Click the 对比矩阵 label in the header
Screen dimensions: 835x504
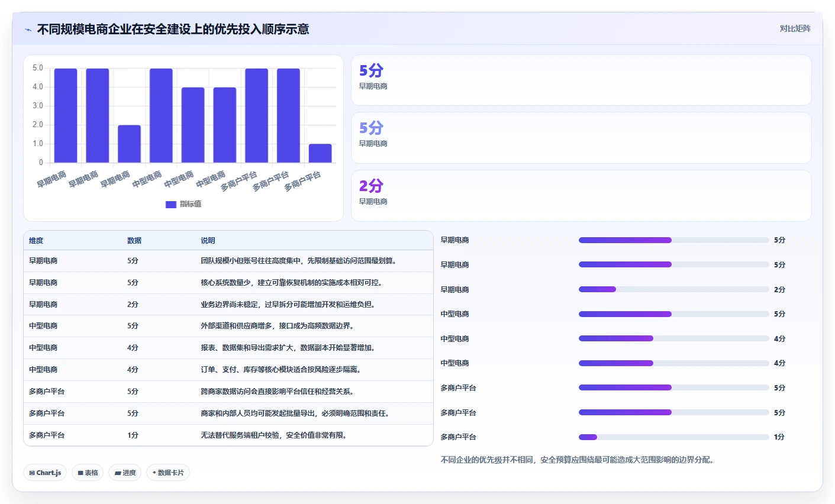795,28
